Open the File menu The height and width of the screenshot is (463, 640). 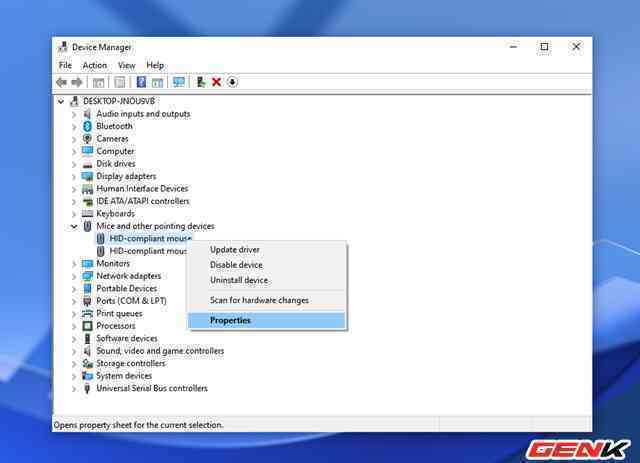point(65,65)
